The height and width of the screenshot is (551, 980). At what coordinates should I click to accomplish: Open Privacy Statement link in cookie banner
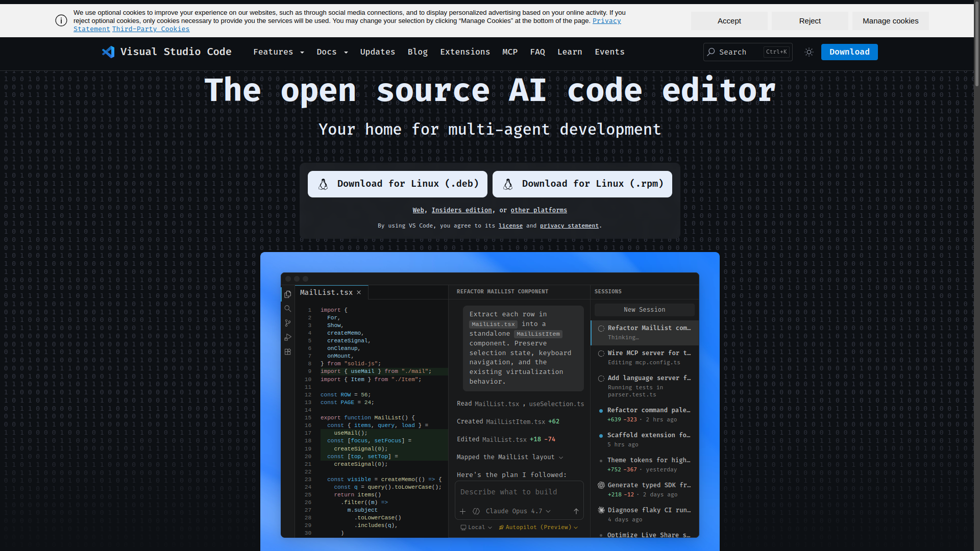pyautogui.click(x=606, y=21)
